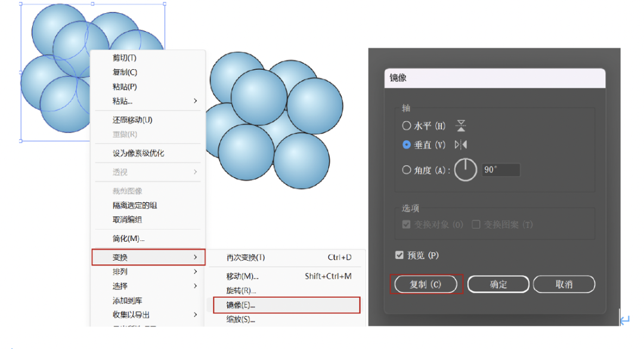The width and height of the screenshot is (644, 349).
Task: Click the 镜像 dialog title bar
Action: click(494, 78)
